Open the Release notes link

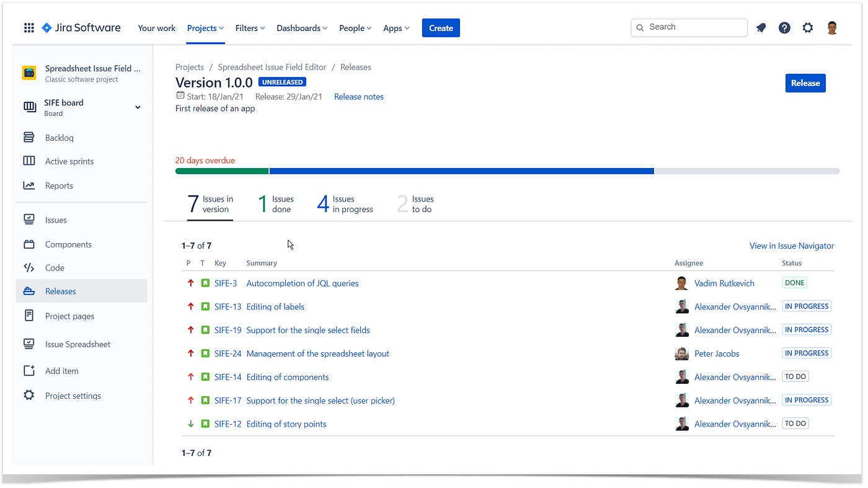coord(359,97)
